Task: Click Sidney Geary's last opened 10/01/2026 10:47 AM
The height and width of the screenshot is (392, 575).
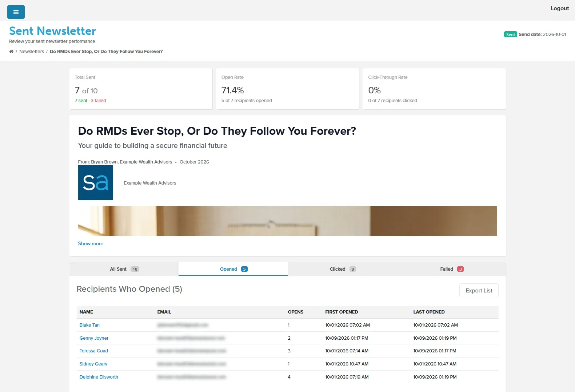Action: [435, 364]
